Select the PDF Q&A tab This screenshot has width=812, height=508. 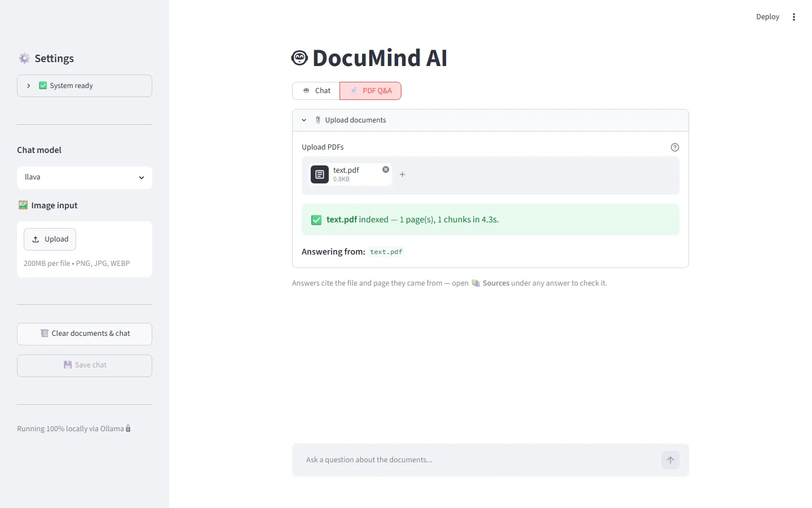pos(370,91)
